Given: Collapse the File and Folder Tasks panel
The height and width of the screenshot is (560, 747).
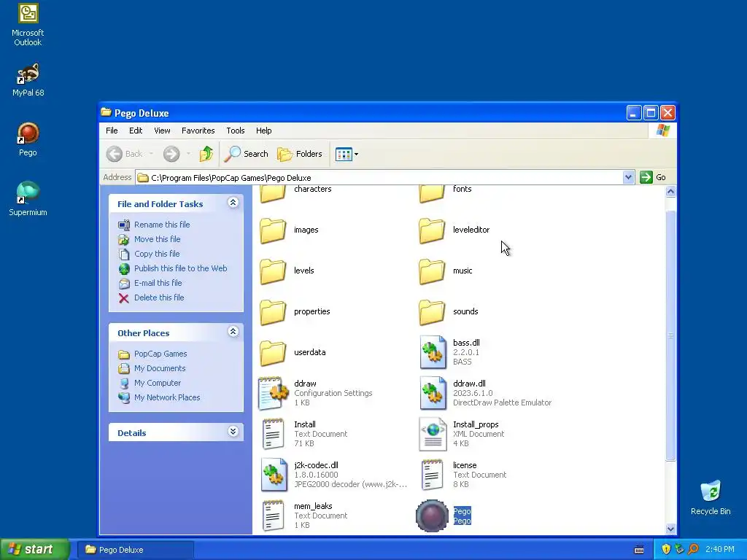Looking at the screenshot, I should (x=233, y=203).
